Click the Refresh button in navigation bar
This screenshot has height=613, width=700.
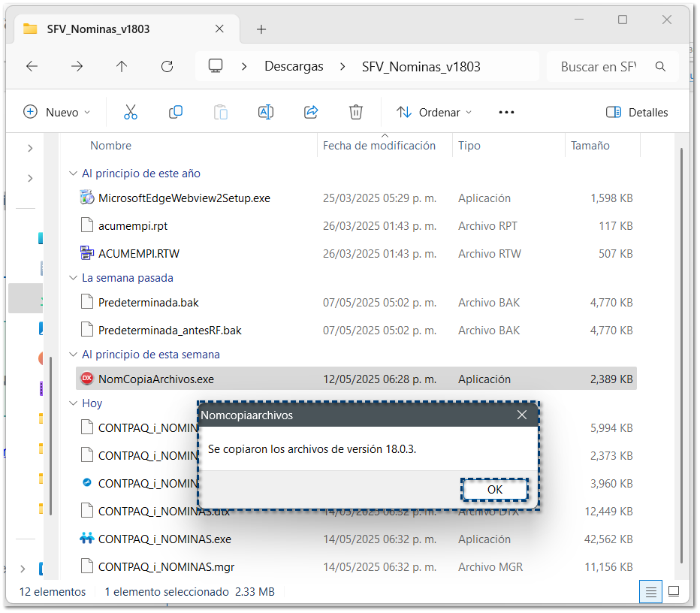point(167,66)
